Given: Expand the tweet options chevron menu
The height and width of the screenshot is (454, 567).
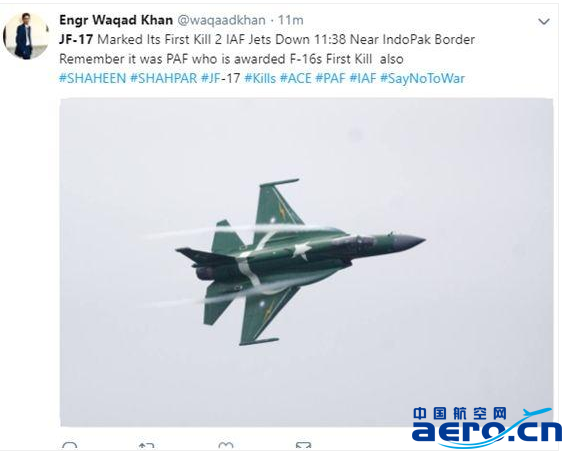Looking at the screenshot, I should tap(543, 22).
